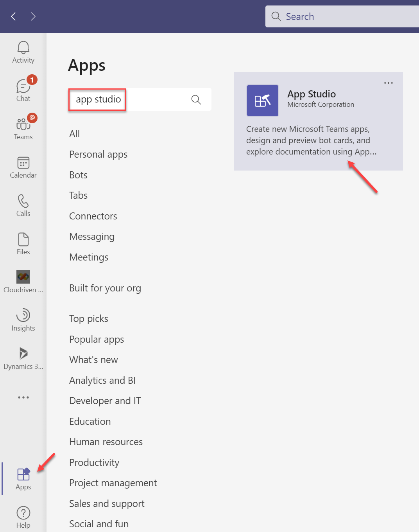Expand more apps ellipsis in sidebar
419x532 pixels.
coord(23,397)
